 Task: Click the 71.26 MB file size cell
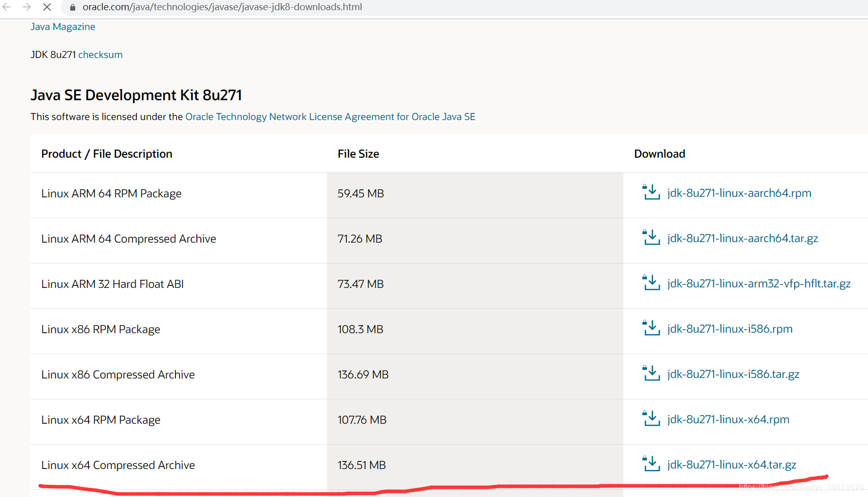pos(475,241)
